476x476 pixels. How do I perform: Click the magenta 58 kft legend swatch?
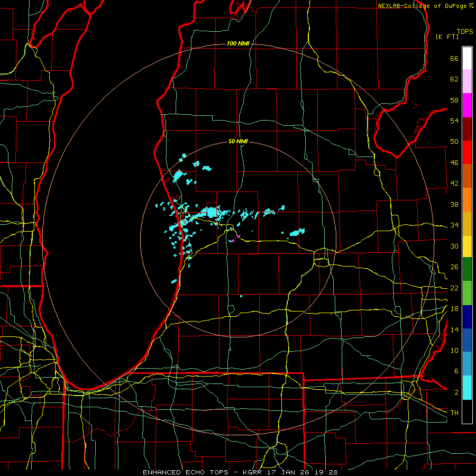tap(467, 105)
